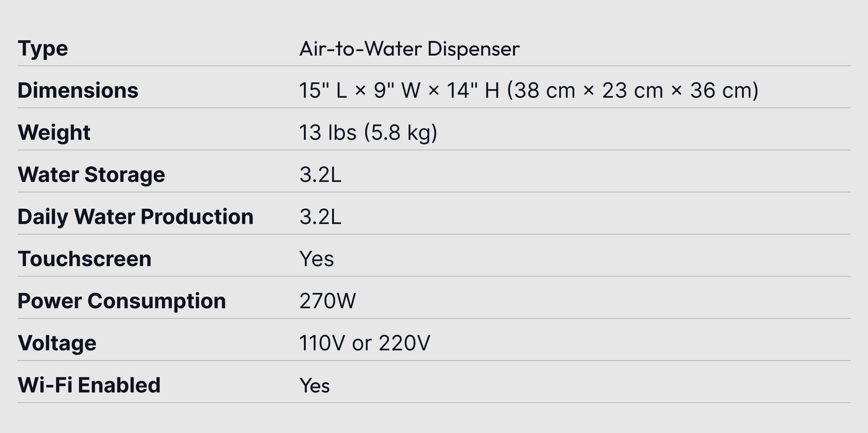Click the 14" H text in Dimensions
The image size is (868, 433).
[x=473, y=90]
